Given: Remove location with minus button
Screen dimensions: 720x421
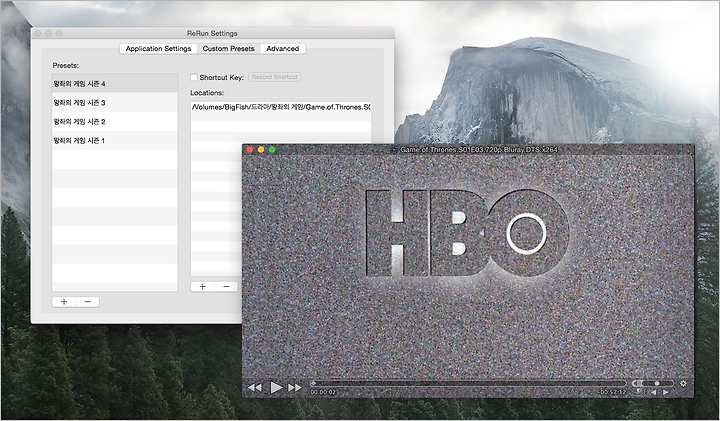Looking at the screenshot, I should 226,286.
